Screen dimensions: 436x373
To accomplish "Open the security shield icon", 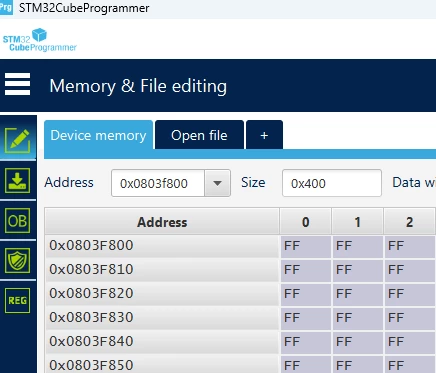I will click(x=17, y=261).
